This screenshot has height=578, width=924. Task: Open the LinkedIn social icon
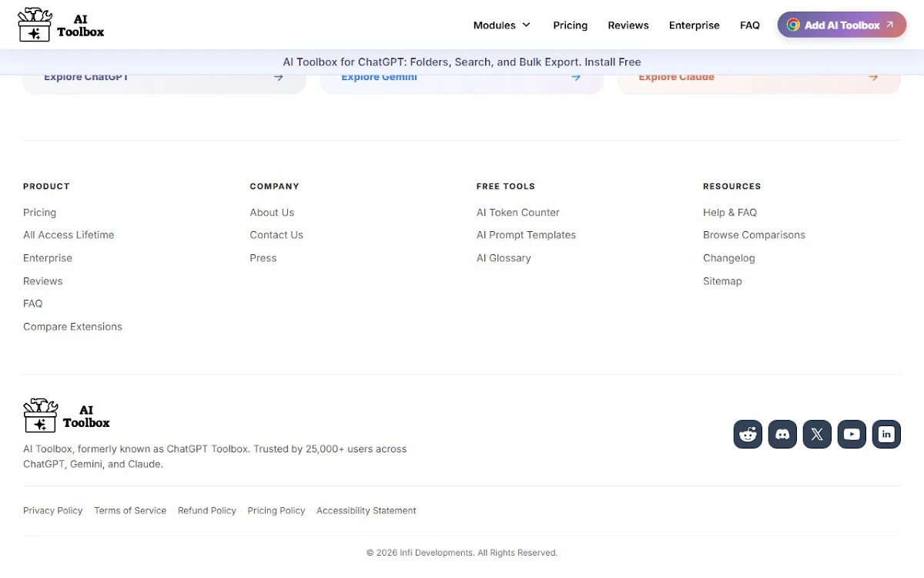click(x=886, y=434)
